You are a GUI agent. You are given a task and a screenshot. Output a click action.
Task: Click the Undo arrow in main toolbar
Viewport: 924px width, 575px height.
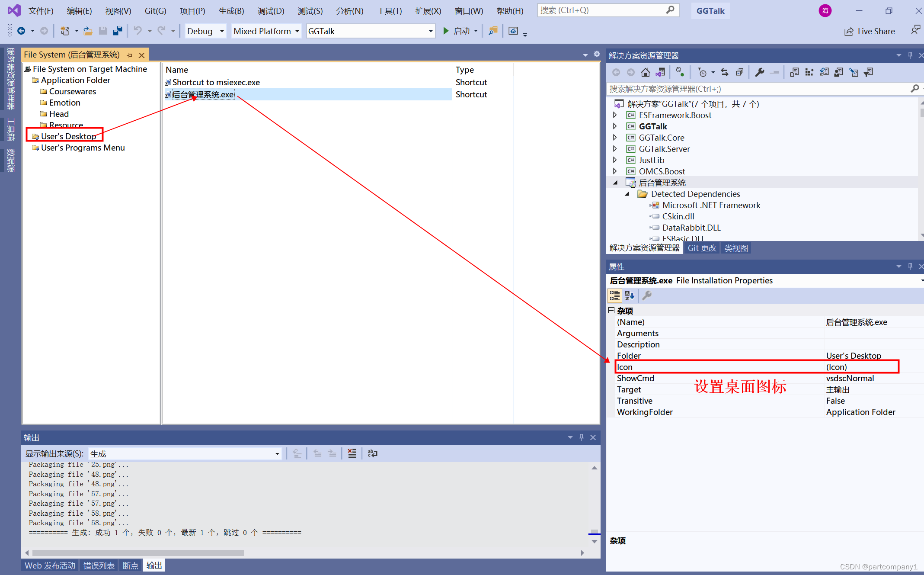point(137,31)
